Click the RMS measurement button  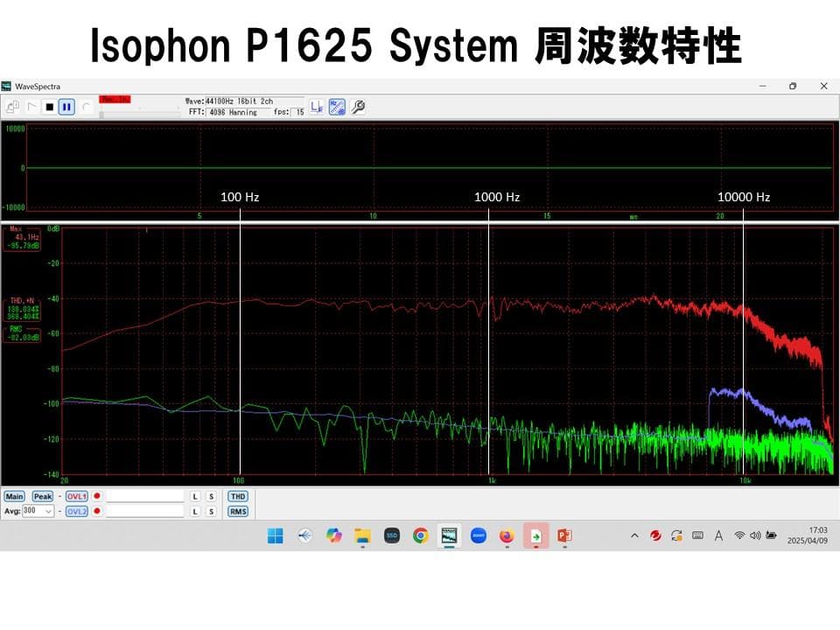coord(236,511)
